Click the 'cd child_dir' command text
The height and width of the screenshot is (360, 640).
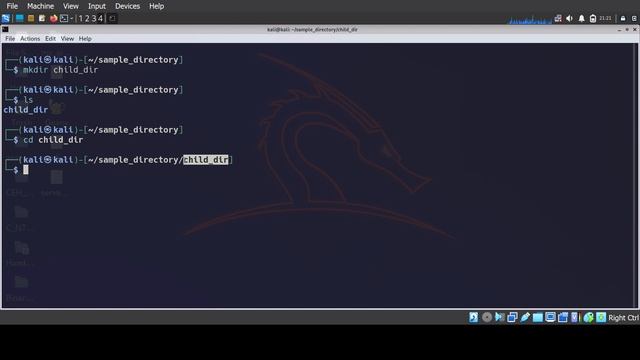[53, 140]
